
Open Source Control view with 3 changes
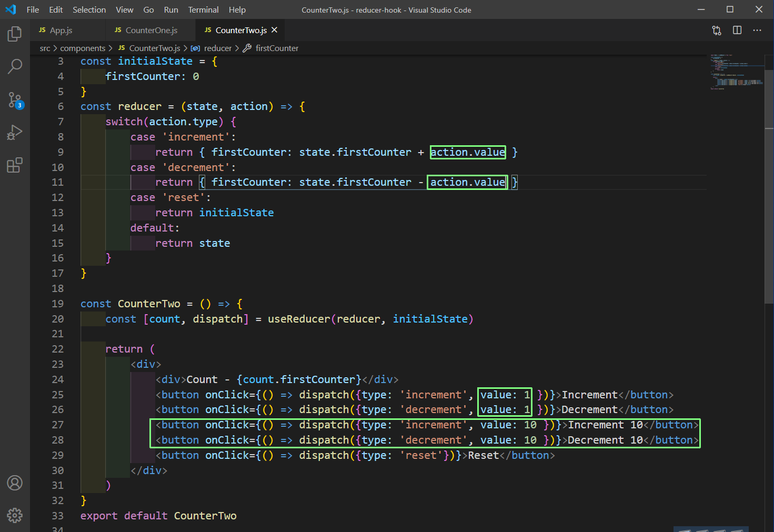click(x=15, y=99)
